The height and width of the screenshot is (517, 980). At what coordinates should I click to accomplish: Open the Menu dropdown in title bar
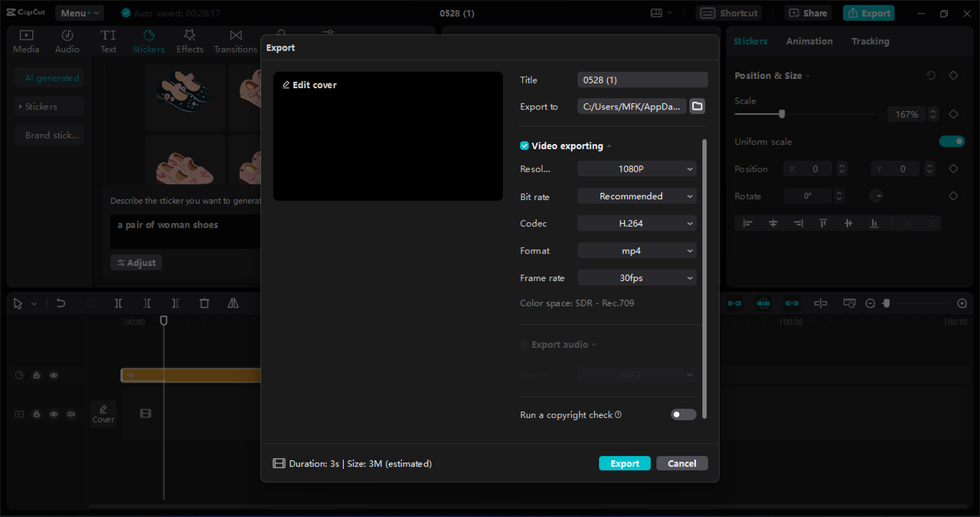click(x=80, y=13)
